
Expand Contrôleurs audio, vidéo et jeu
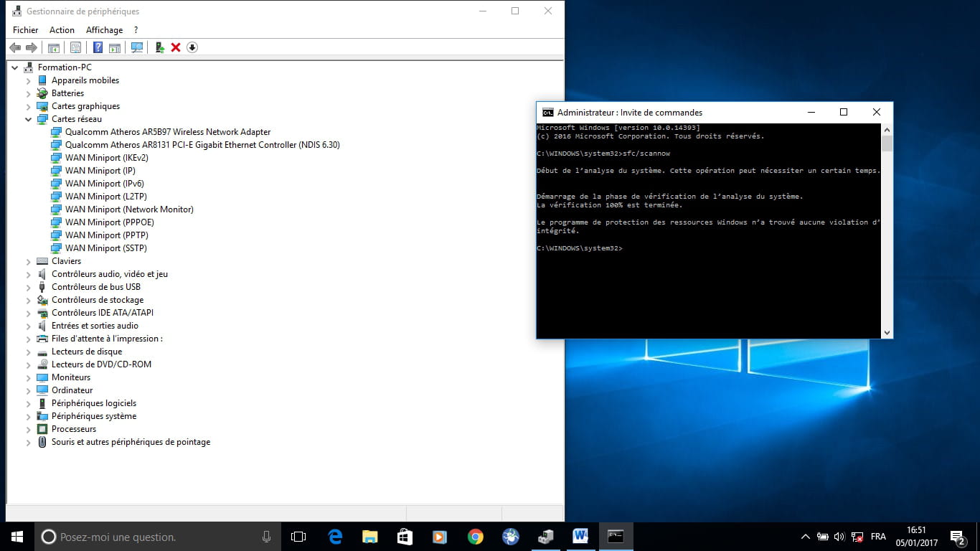click(x=29, y=274)
